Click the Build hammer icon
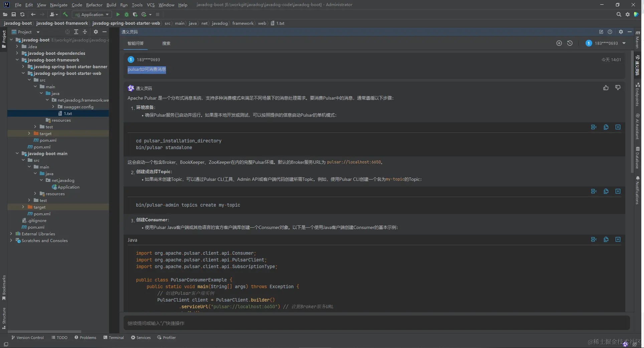Image resolution: width=644 pixels, height=348 pixels. coord(65,14)
